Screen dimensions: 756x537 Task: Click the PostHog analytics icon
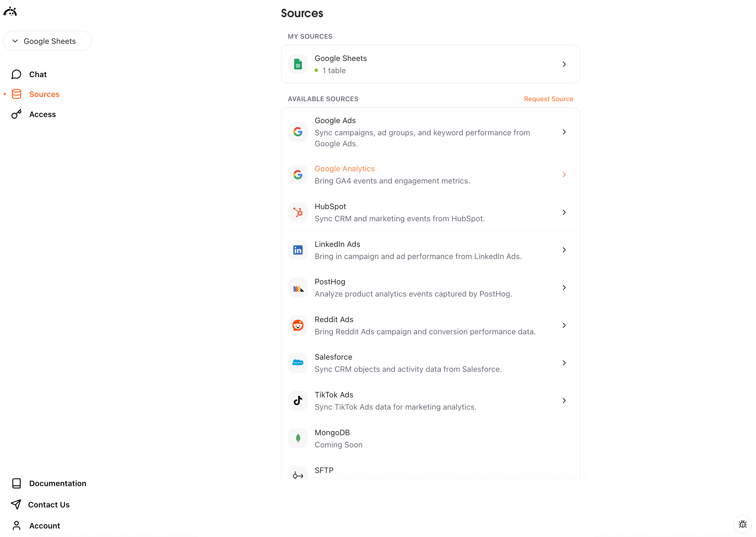[298, 287]
